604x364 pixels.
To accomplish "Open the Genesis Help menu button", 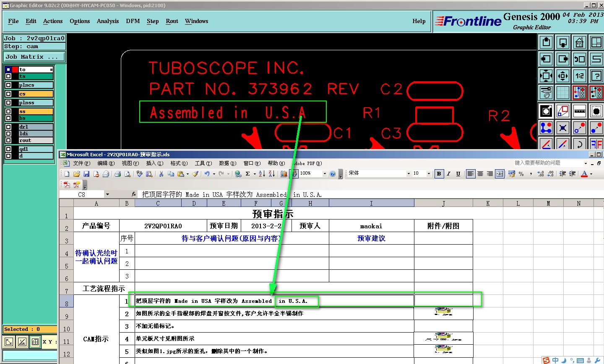I will tap(419, 21).
